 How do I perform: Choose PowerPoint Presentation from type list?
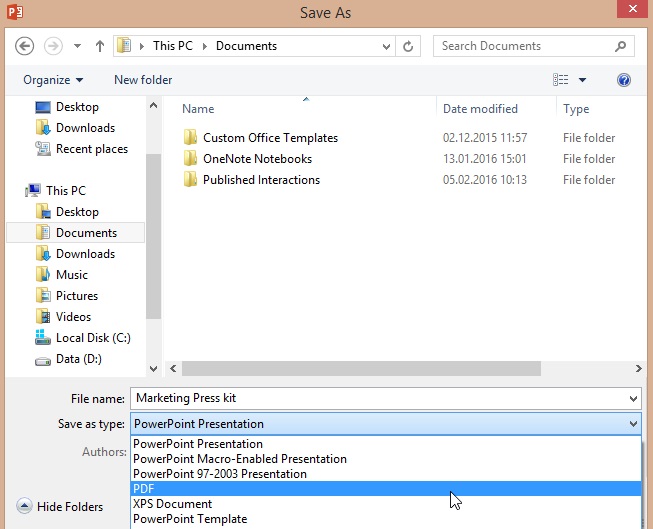[x=386, y=444]
